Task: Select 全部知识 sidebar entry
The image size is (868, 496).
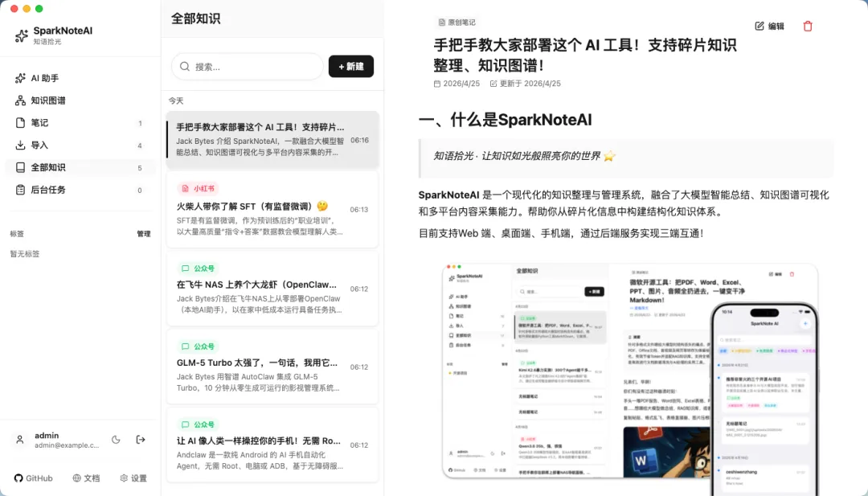Action: pos(80,167)
